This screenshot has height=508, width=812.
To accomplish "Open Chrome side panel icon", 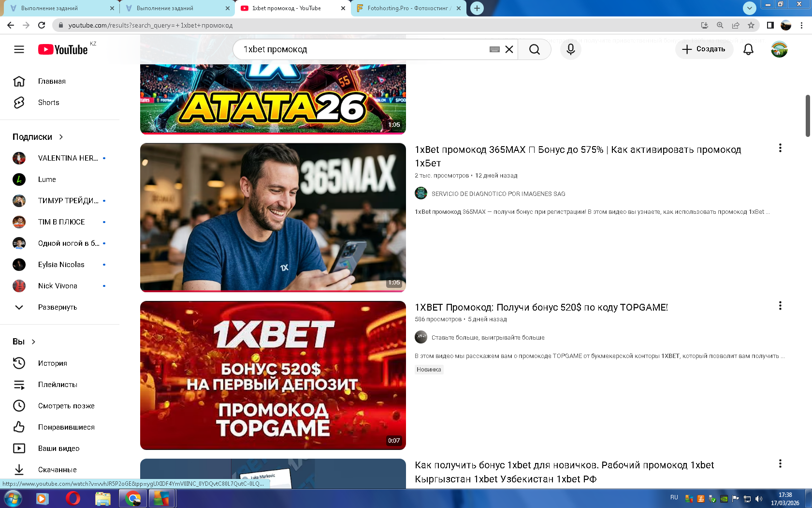I will pyautogui.click(x=770, y=25).
